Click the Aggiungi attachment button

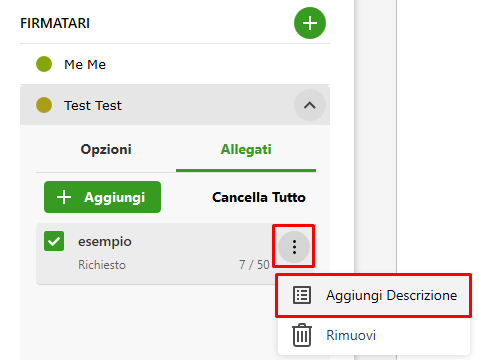[102, 197]
